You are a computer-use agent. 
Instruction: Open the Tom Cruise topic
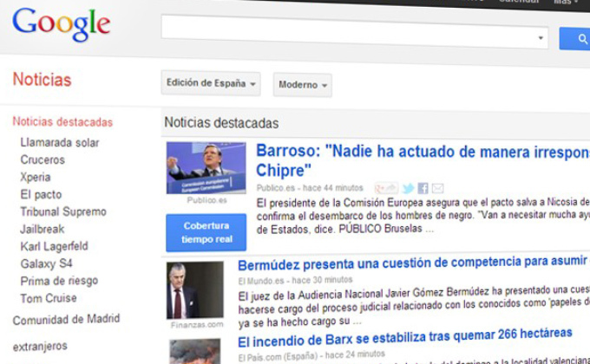49,298
